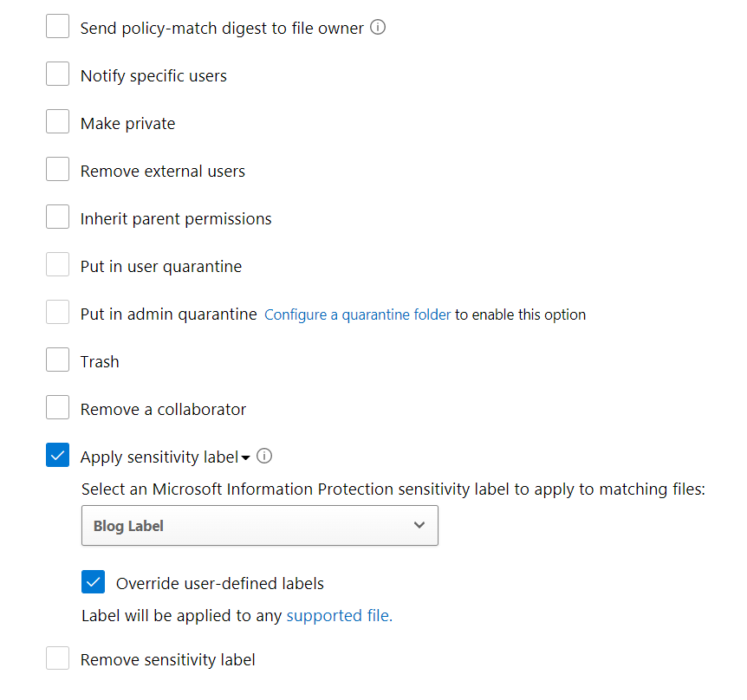Check Inherit parent permissions option
This screenshot has width=747, height=700.
[x=57, y=217]
